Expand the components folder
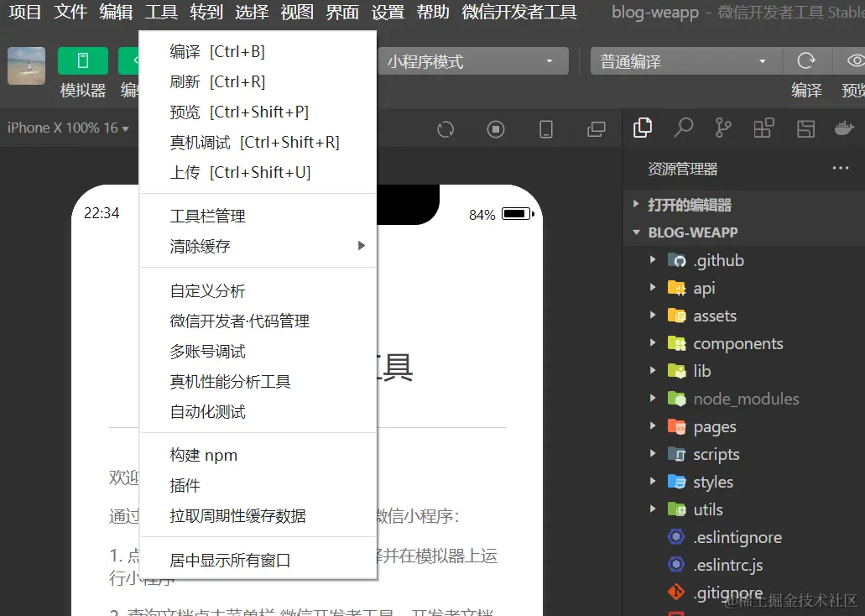The height and width of the screenshot is (616, 865). [744, 343]
